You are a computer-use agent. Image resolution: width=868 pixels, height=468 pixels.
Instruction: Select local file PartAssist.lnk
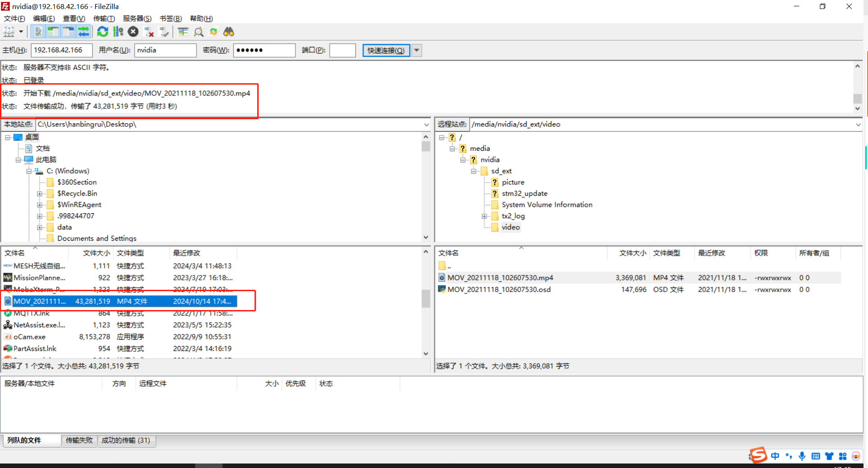[120, 348]
